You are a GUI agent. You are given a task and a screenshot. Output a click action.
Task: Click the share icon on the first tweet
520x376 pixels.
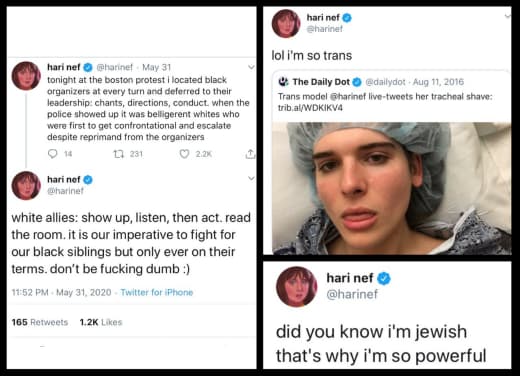(250, 154)
